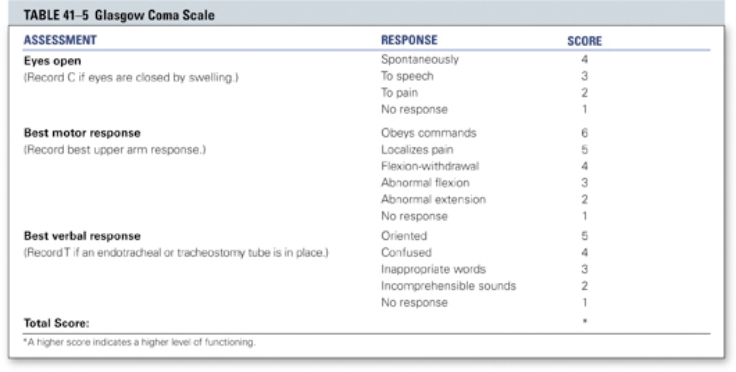
Task: Click the 'Abnormal flexion' response
Action: [x=425, y=183]
